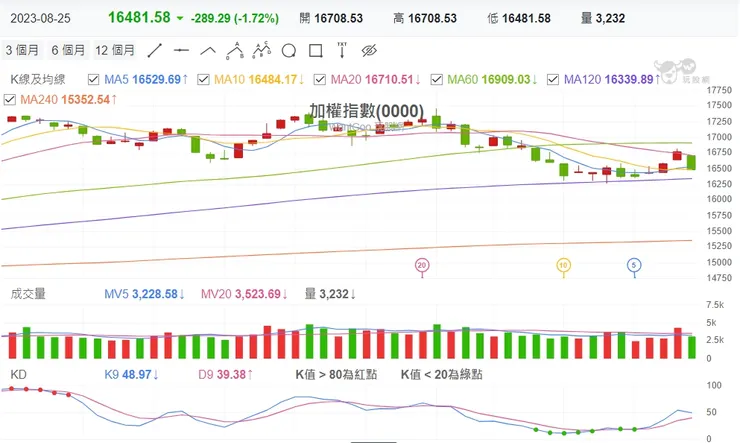Uncheck the MA60 moving average checkbox
The width and height of the screenshot is (740, 443).
437,79
